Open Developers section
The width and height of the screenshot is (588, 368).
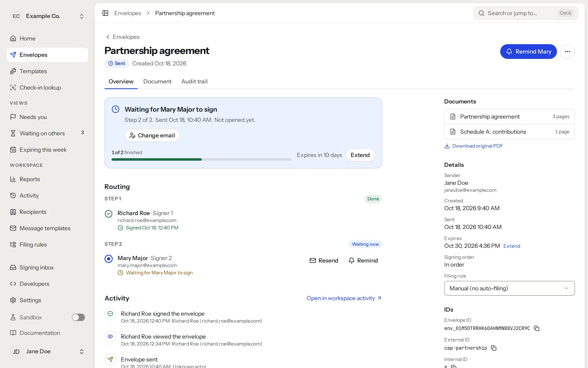point(47,284)
